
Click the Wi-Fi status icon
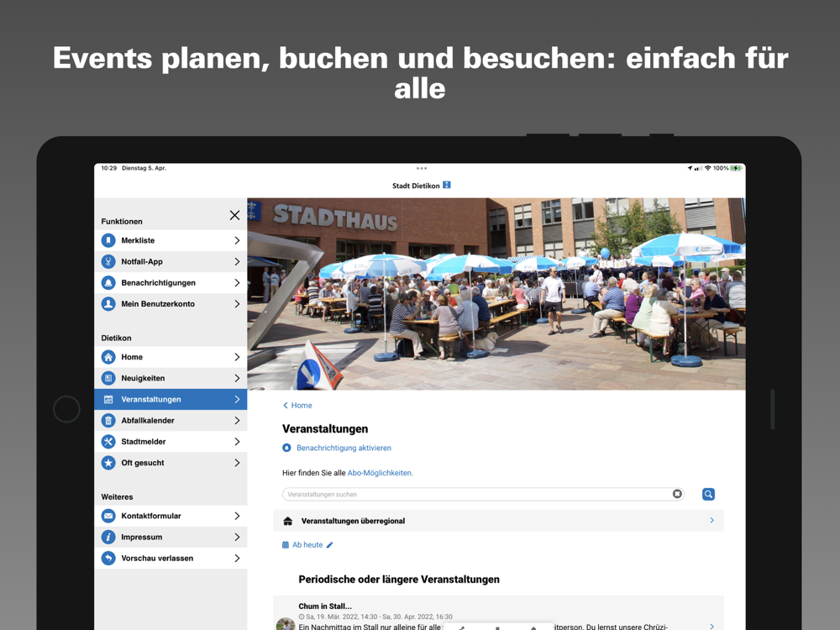pos(707,168)
